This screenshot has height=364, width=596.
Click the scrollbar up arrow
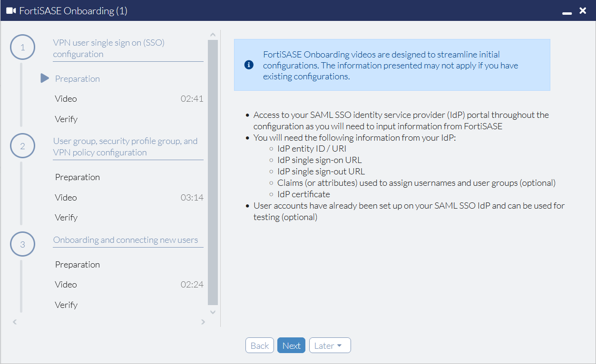(213, 34)
